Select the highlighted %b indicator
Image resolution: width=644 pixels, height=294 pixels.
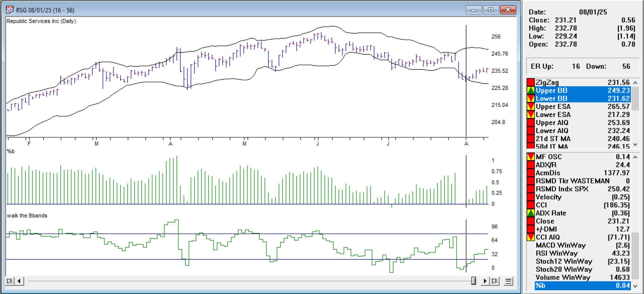pos(582,285)
